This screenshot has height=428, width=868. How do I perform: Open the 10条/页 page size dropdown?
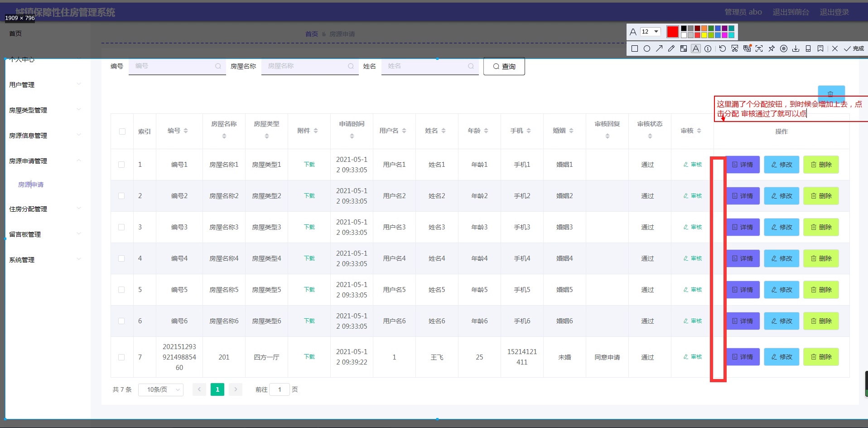pos(161,389)
